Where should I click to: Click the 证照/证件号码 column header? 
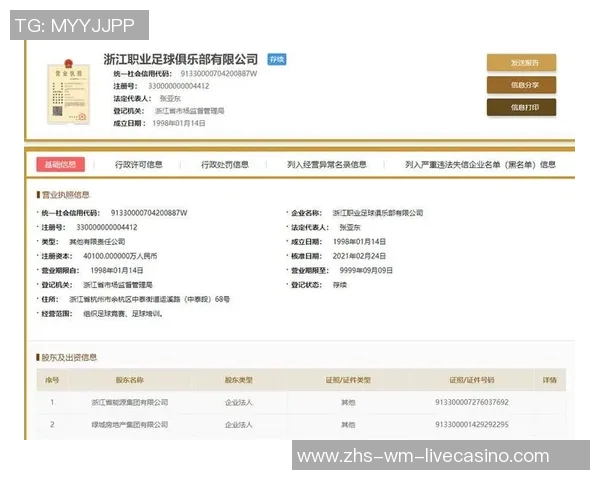pyautogui.click(x=472, y=380)
